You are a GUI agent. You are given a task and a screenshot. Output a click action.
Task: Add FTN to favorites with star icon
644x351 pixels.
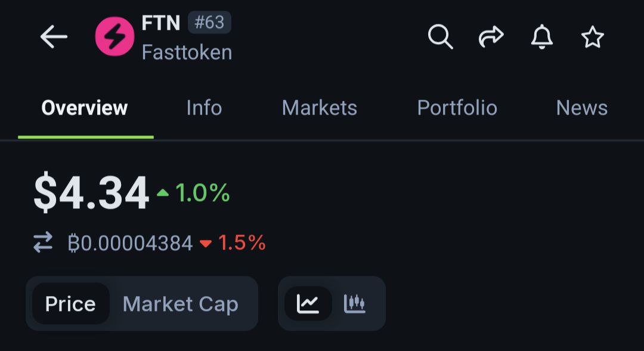[592, 37]
